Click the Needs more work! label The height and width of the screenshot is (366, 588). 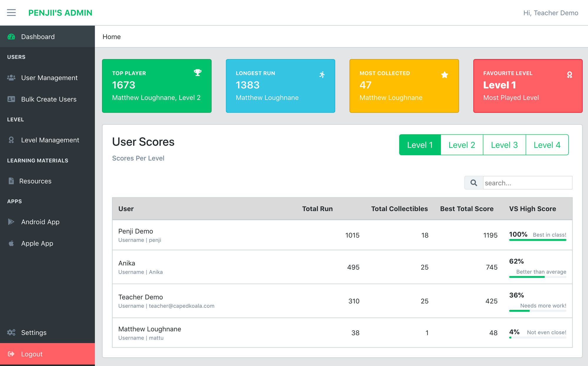(x=543, y=306)
